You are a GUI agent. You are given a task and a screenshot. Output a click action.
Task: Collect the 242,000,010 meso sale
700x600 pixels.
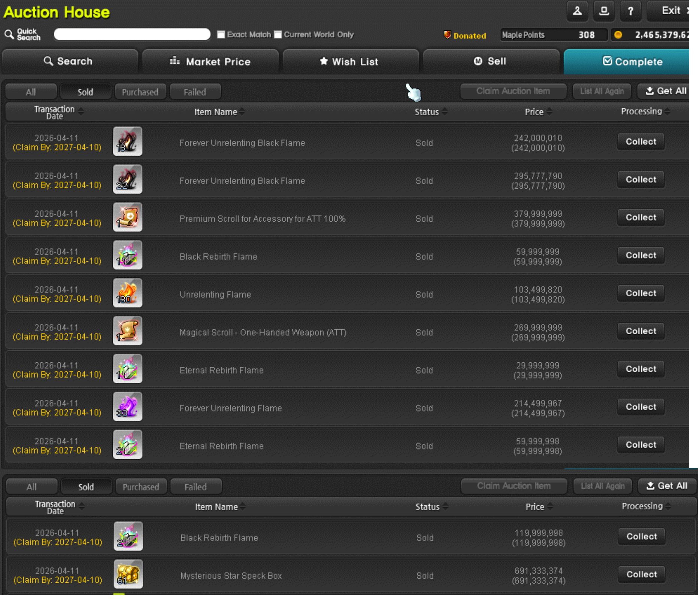click(x=641, y=141)
